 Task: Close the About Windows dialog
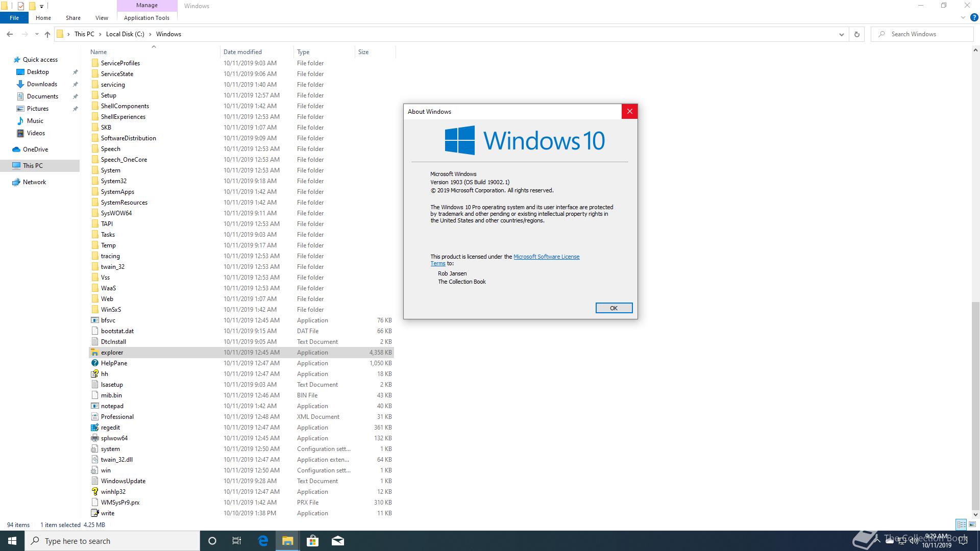[x=629, y=111]
